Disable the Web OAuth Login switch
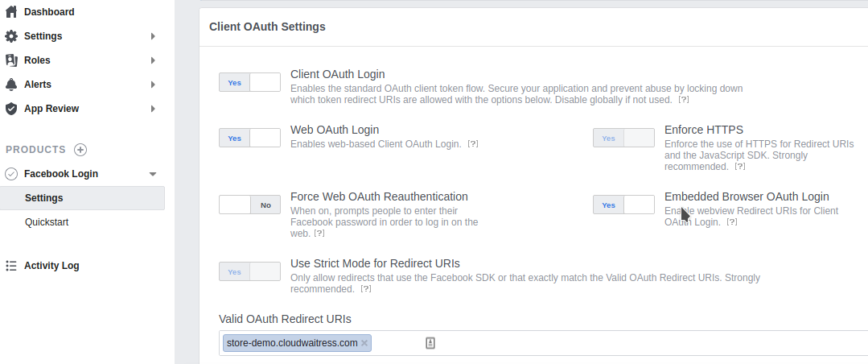This screenshot has width=868, height=364. 249,138
